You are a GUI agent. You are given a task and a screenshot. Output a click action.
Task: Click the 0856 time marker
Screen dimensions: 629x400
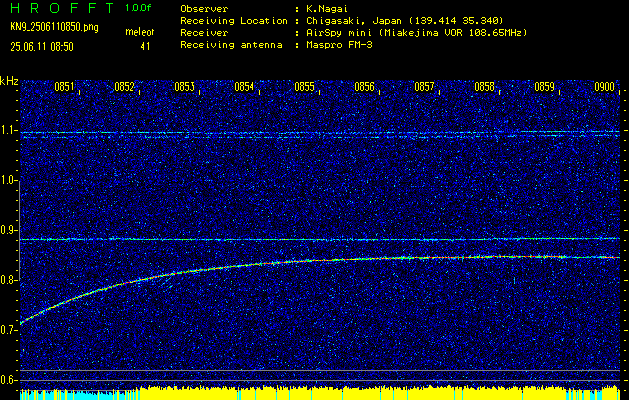pyautogui.click(x=365, y=87)
